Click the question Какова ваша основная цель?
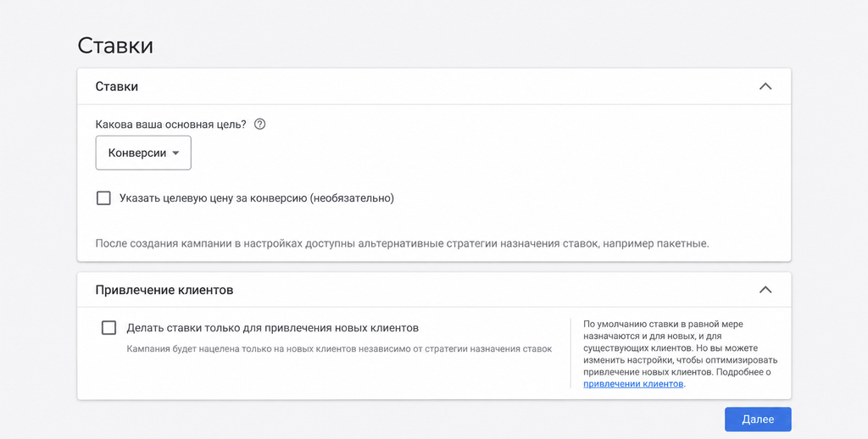The height and width of the screenshot is (439, 868). tap(171, 124)
